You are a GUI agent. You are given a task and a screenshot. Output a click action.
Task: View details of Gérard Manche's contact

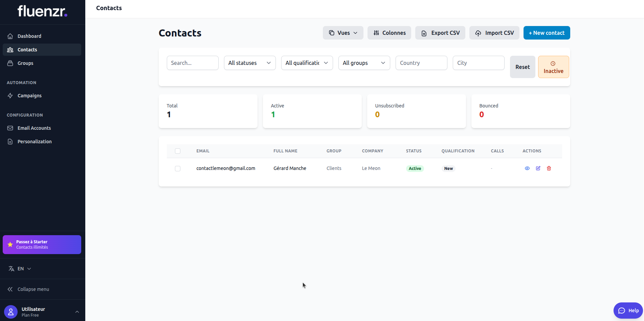pos(527,168)
